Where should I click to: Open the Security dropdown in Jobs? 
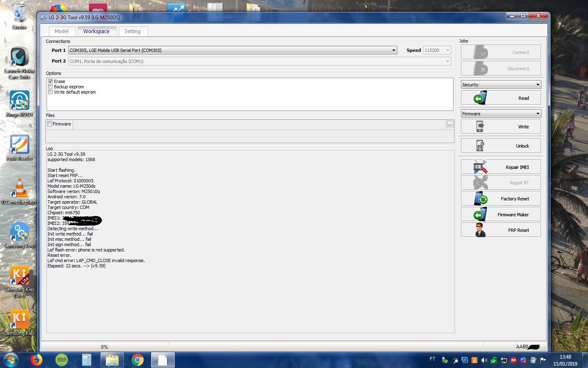pos(501,85)
